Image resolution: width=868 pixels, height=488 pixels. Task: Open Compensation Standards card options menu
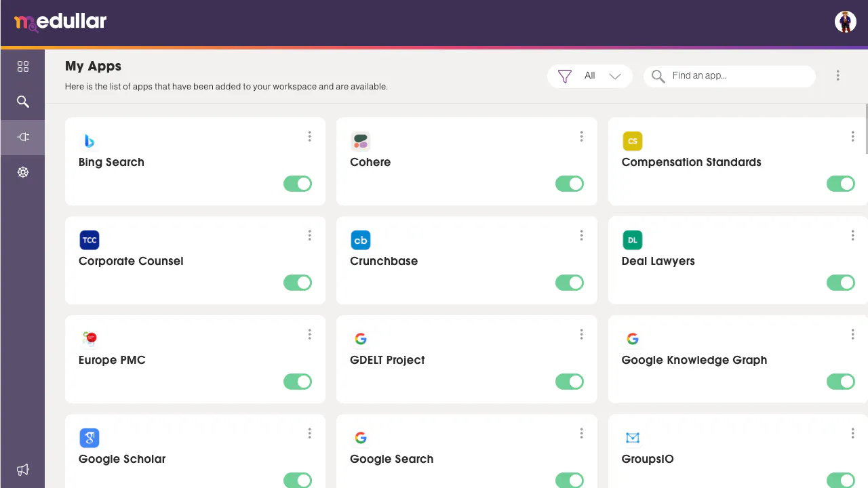point(853,136)
